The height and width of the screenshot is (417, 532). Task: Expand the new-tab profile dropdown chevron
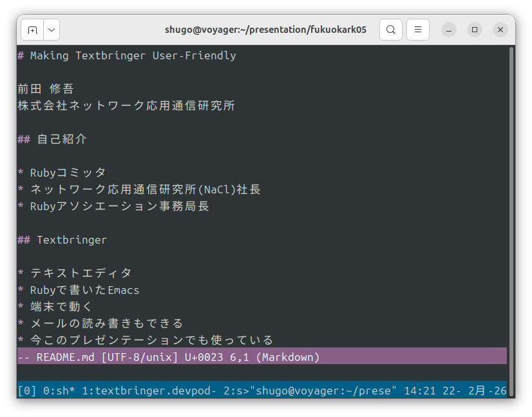pyautogui.click(x=50, y=29)
